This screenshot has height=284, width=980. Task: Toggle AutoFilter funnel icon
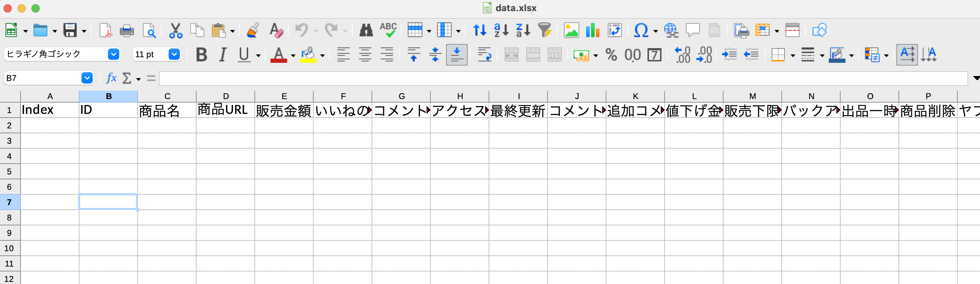tap(545, 30)
